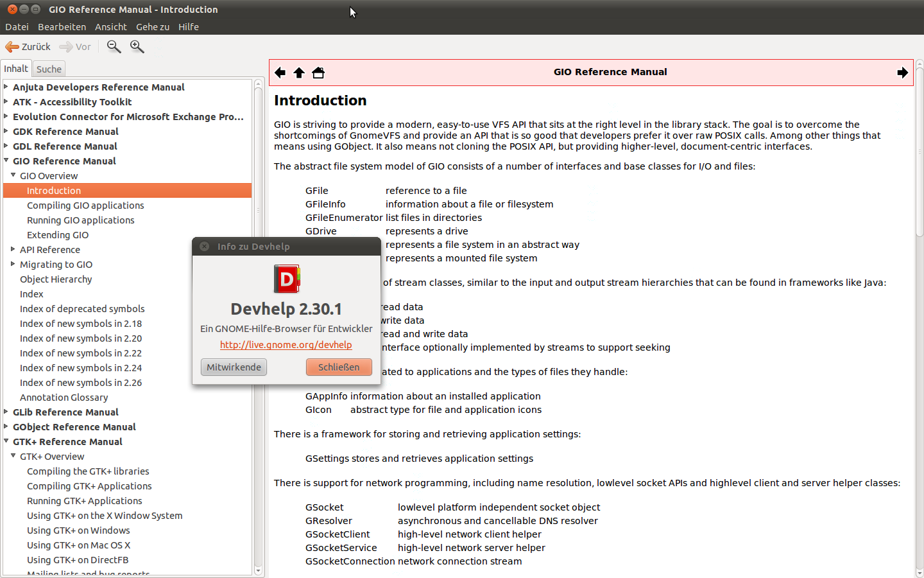Zoom in using the magnifier plus icon

pos(137,46)
